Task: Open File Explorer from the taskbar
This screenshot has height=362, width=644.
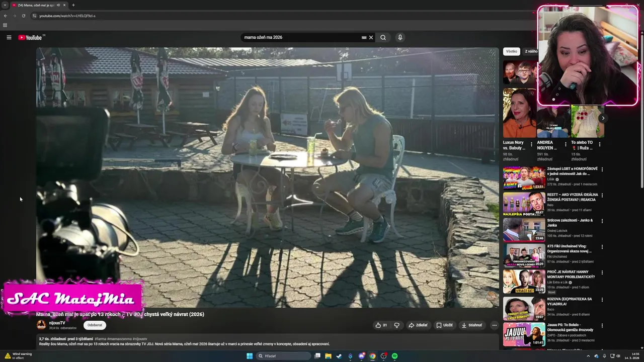Action: pos(328,356)
